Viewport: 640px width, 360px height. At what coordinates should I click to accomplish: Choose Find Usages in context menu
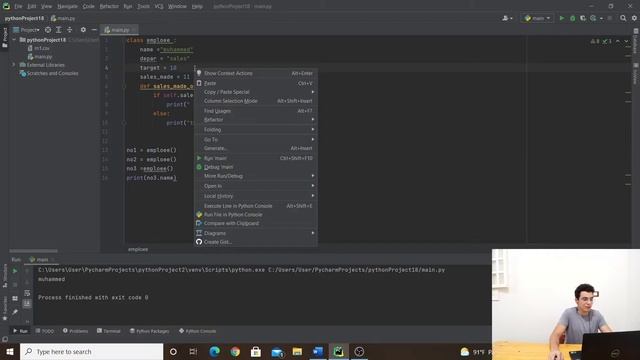[256, 111]
